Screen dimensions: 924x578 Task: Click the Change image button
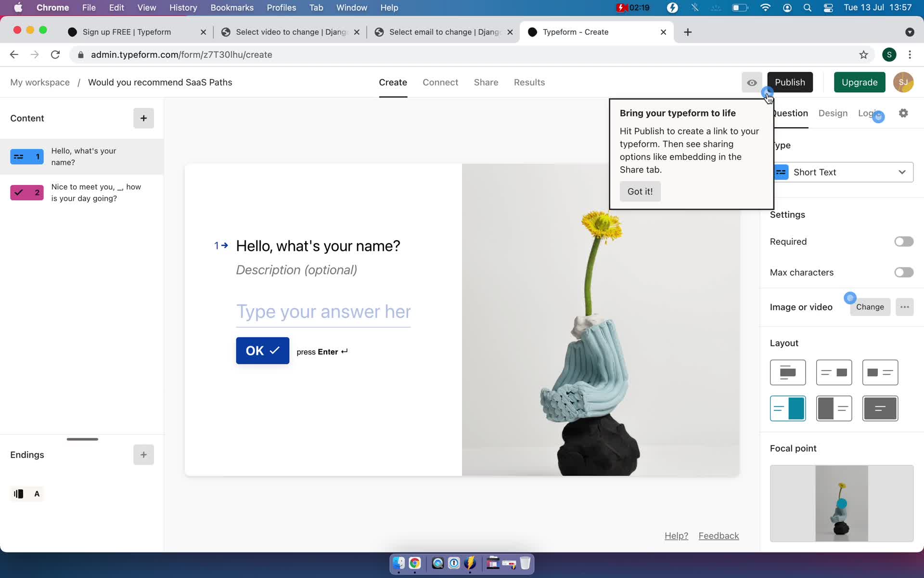[870, 307]
